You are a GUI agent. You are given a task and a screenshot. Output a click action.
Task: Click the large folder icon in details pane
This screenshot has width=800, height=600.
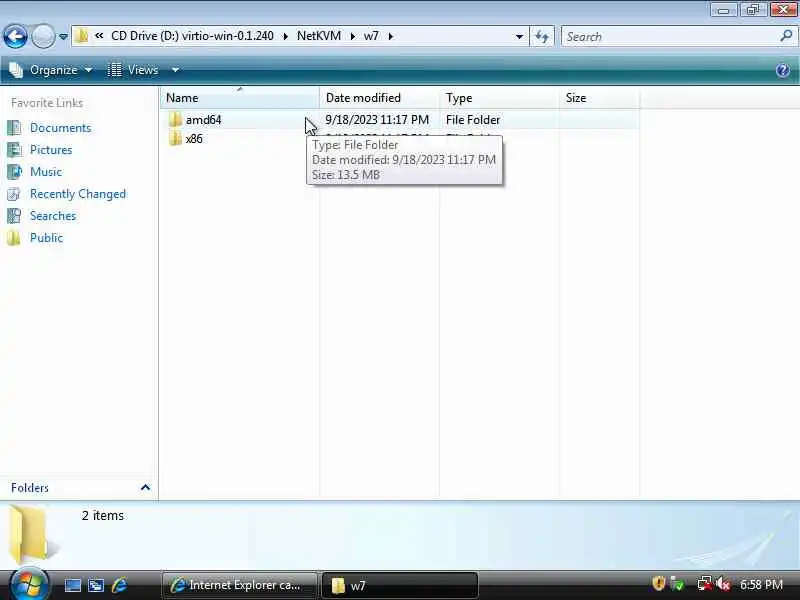(x=31, y=534)
